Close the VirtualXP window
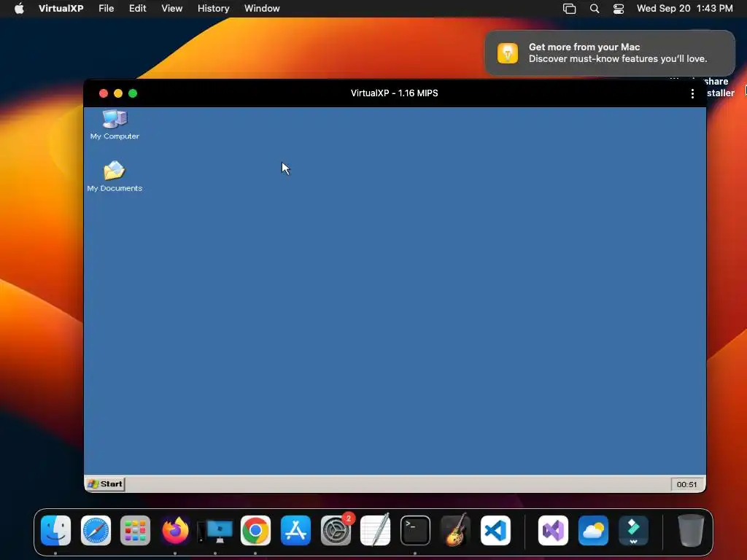This screenshot has height=560, width=747. coord(104,93)
